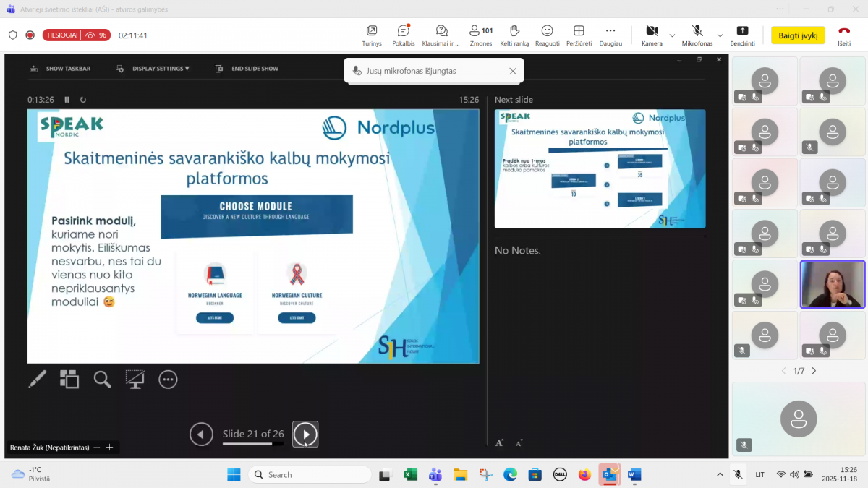The height and width of the screenshot is (488, 868).
Task: Pause the presentation timer
Action: [x=67, y=100]
